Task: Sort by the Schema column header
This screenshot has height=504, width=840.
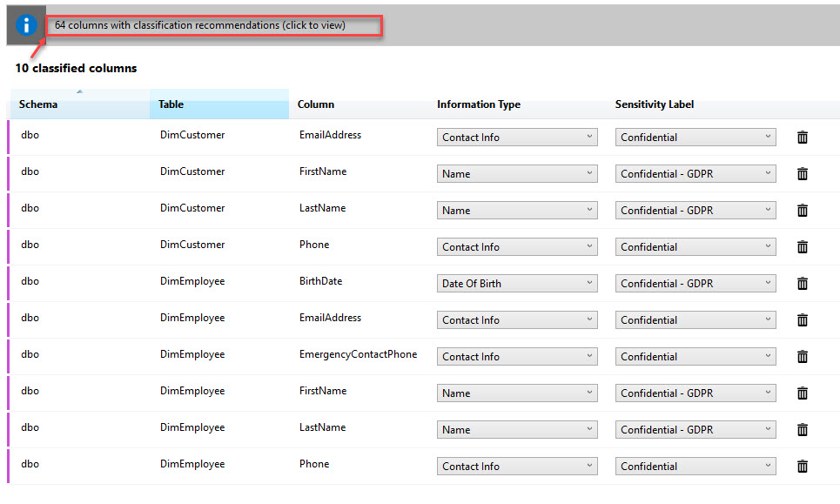Action: tap(38, 104)
